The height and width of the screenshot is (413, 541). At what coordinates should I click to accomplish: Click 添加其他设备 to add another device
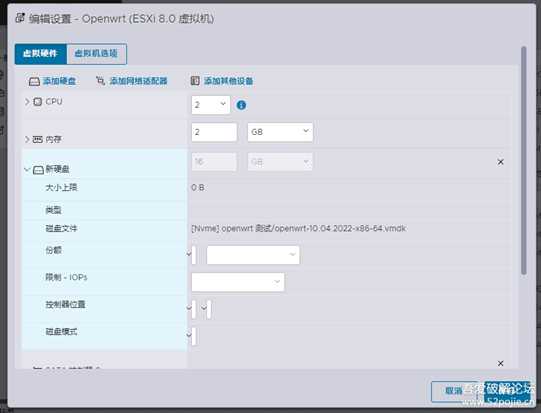pyautogui.click(x=228, y=81)
